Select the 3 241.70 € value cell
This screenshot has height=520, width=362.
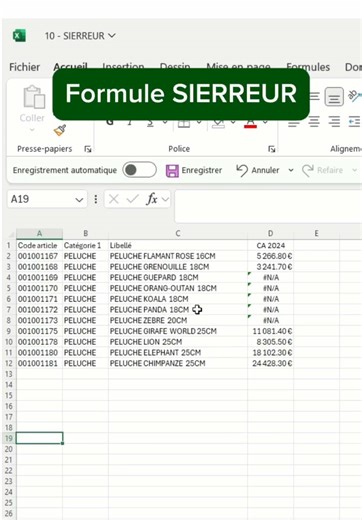tap(270, 267)
